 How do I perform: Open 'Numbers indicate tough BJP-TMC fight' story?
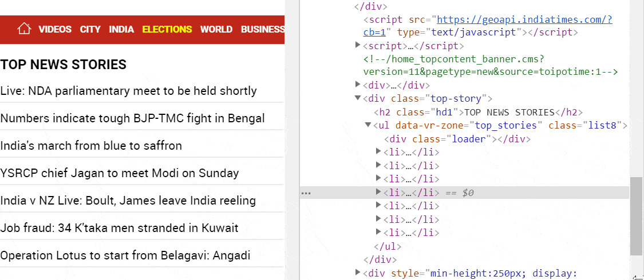pyautogui.click(x=133, y=118)
